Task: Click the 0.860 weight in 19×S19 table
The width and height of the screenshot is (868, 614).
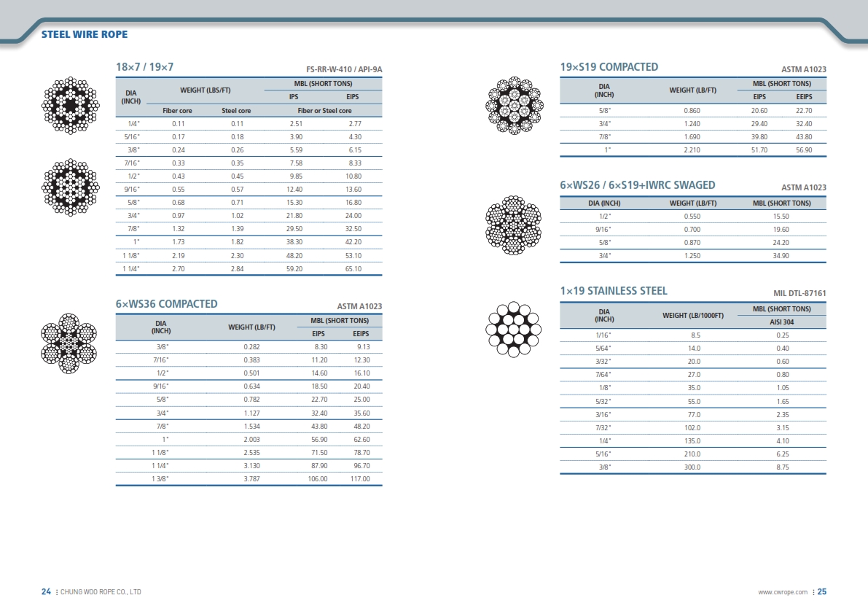Action: coord(692,111)
